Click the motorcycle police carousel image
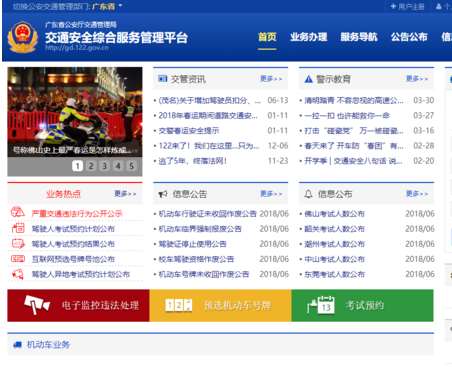The width and height of the screenshot is (452, 369). tap(75, 112)
